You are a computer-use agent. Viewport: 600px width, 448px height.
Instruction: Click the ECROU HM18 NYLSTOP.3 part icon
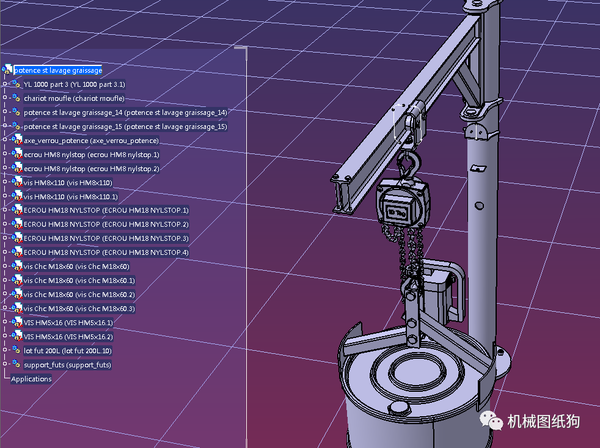pyautogui.click(x=17, y=238)
